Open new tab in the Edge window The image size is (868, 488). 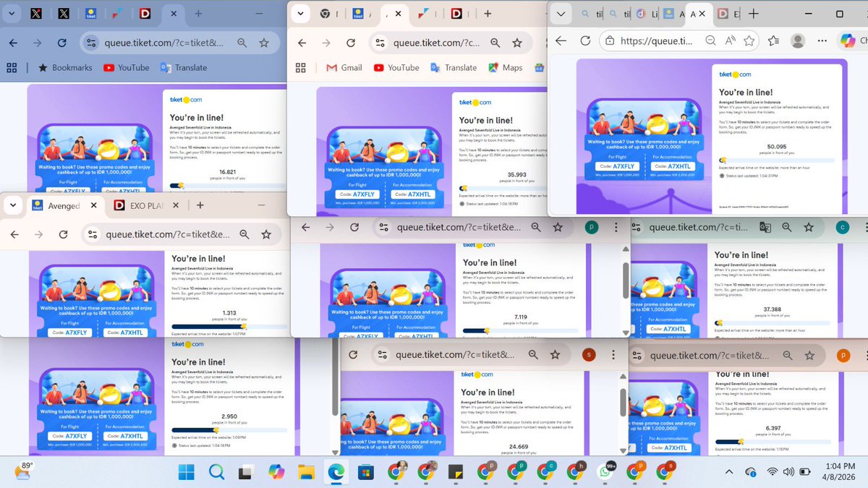pyautogui.click(x=754, y=14)
